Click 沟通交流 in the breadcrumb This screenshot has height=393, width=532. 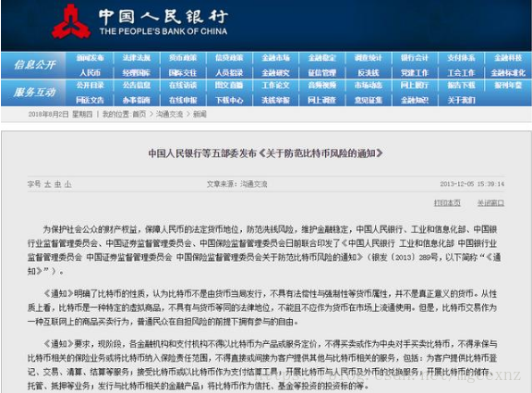point(169,115)
